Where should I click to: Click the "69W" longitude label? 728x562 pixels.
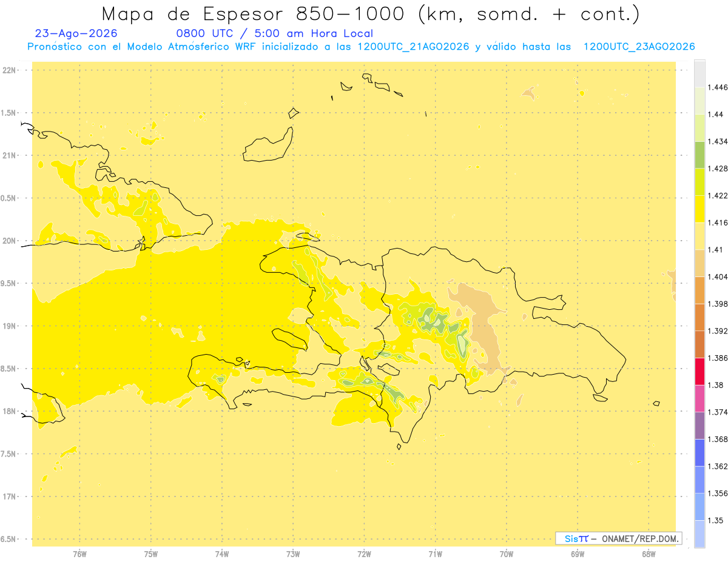(578, 554)
